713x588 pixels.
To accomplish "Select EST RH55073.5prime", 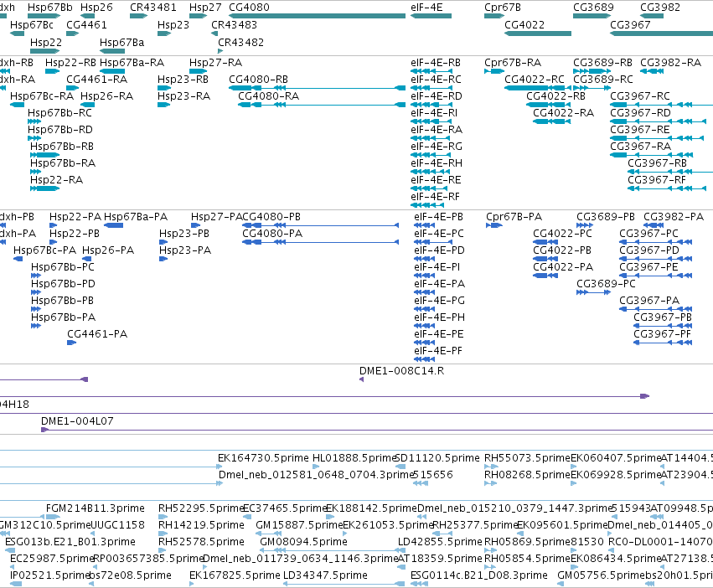I will coord(527,458).
